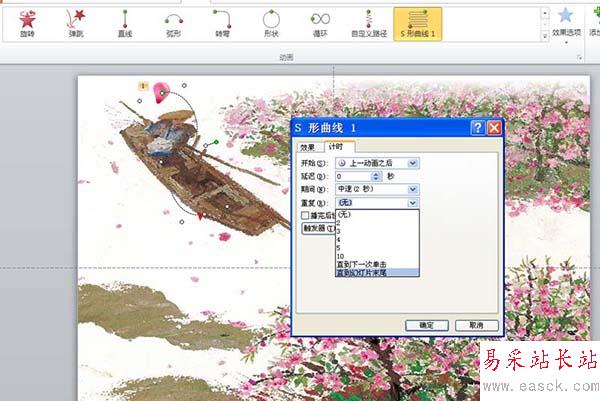600x401 pixels.
Task: Choose the 自定义路径 custom path effect
Action: (369, 24)
